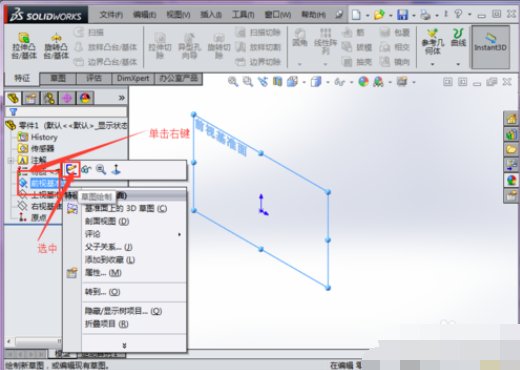The height and width of the screenshot is (370, 520).
Task: Click the Sketch (草图绘制) icon in context toolbar
Action: (x=72, y=170)
